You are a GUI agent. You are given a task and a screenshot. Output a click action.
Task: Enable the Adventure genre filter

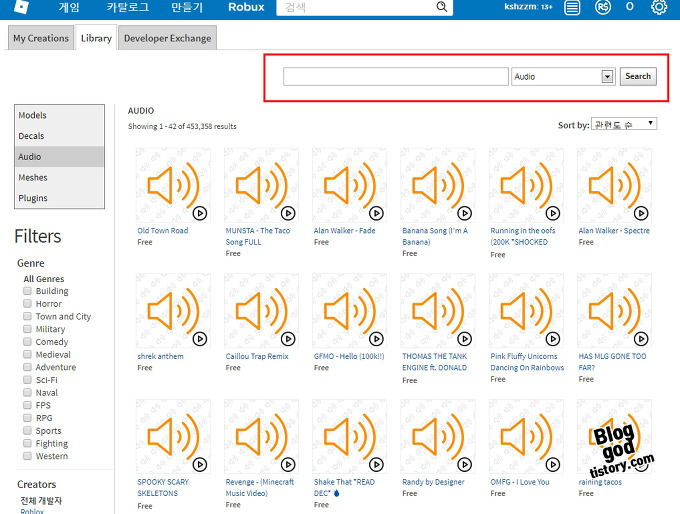(x=27, y=367)
